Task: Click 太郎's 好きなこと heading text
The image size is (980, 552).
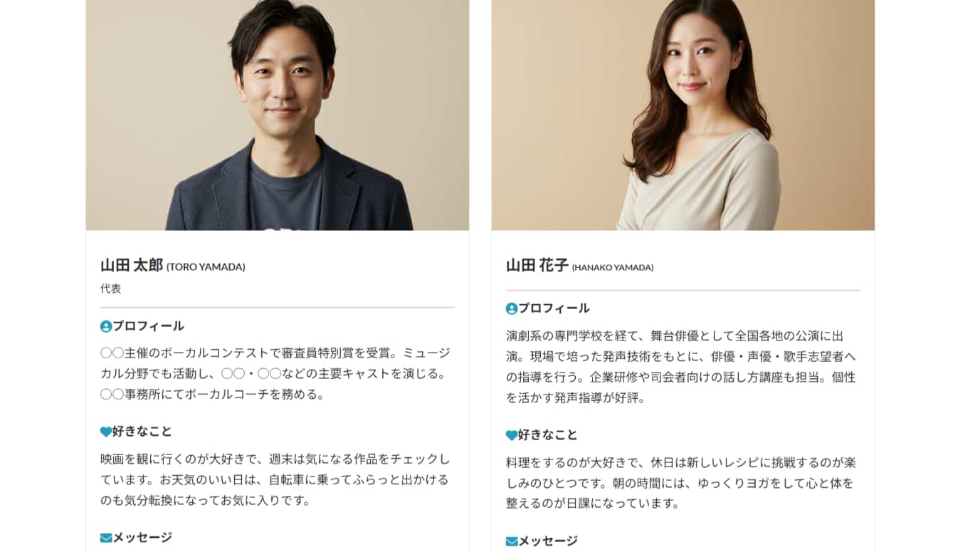Action: tap(142, 432)
